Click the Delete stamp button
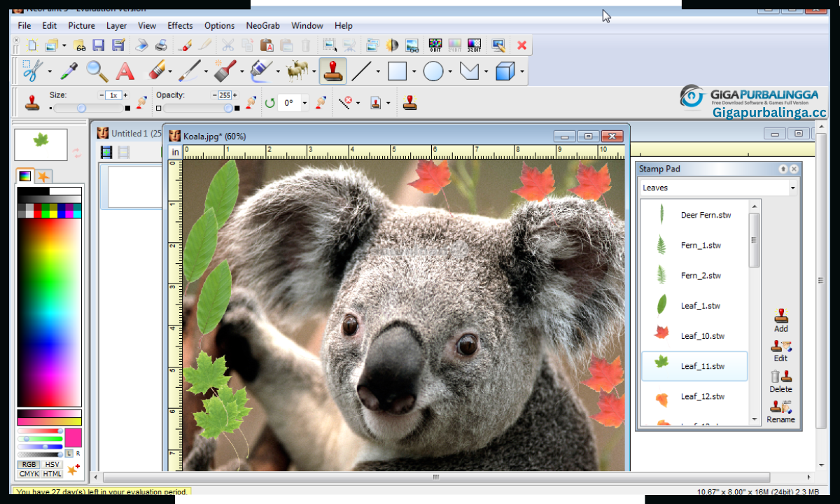Screen dimensions: 840x504 point(781,381)
